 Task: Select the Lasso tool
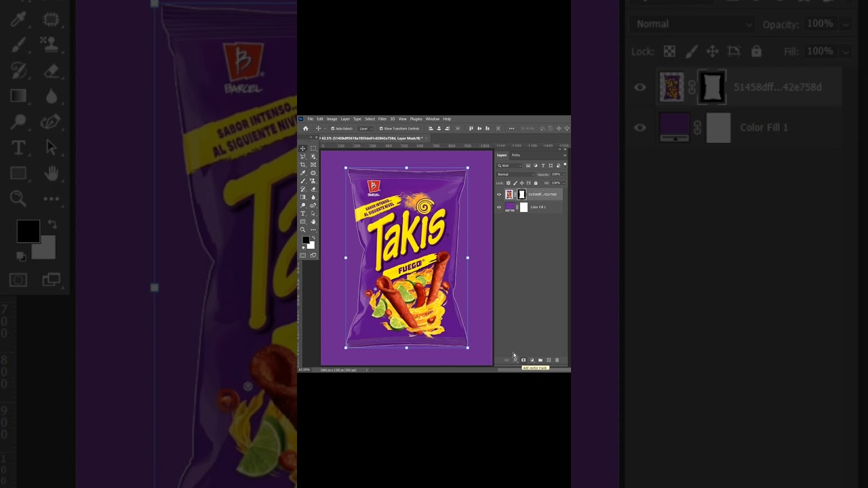pos(302,157)
